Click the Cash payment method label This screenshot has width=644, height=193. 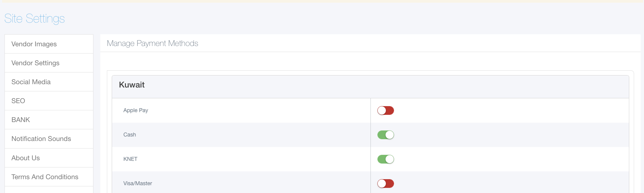coord(130,135)
